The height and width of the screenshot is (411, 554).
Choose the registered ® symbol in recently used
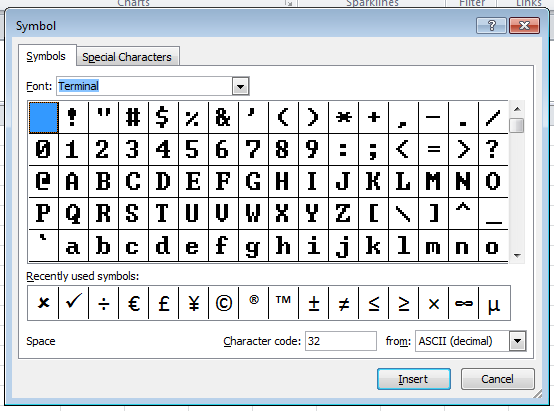point(253,303)
